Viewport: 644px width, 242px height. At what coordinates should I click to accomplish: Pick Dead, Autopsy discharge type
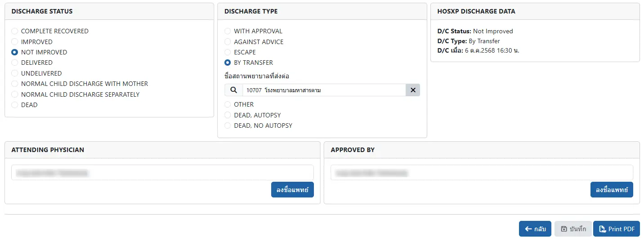click(228, 115)
